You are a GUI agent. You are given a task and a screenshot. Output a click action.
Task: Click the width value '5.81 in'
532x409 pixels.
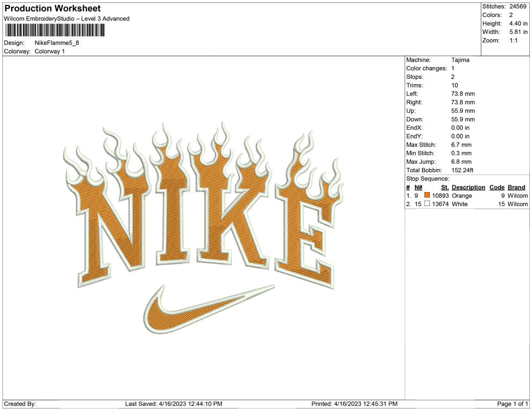pos(518,32)
